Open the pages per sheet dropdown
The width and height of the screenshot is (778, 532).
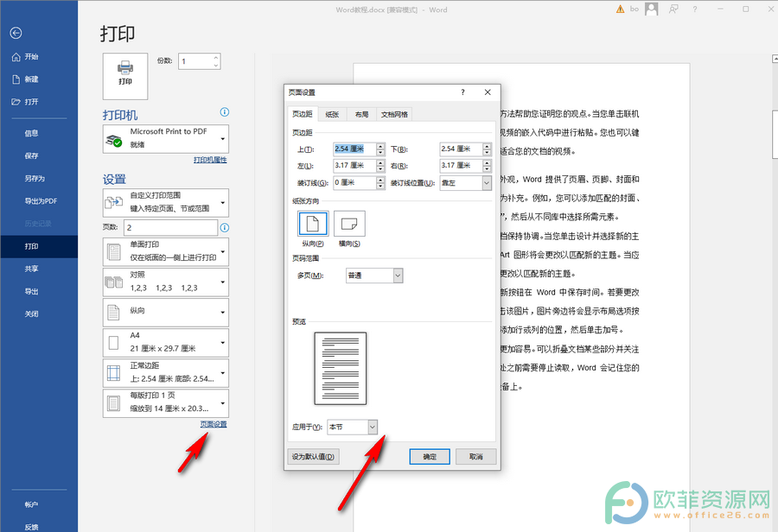[166, 403]
